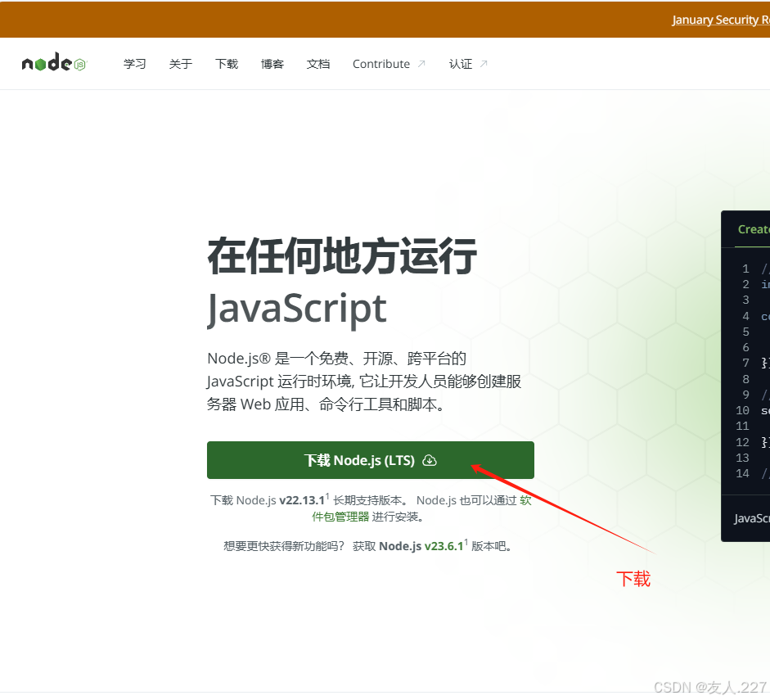Click the hexagon icon in the Node.js logo
Screen dimensions: 770x700
coord(79,64)
